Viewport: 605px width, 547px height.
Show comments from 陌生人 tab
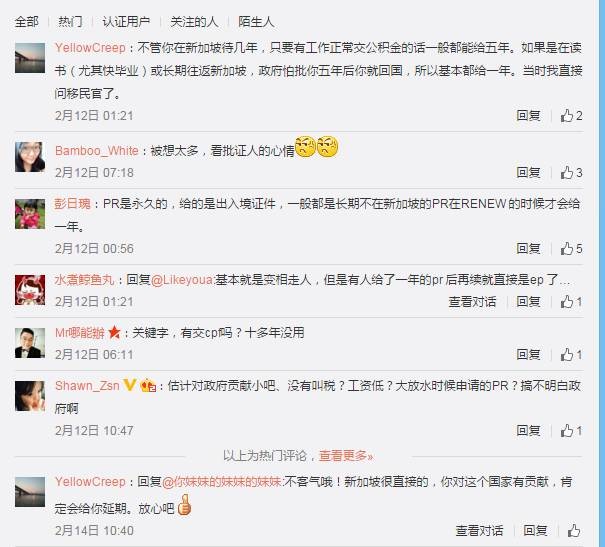[x=256, y=22]
